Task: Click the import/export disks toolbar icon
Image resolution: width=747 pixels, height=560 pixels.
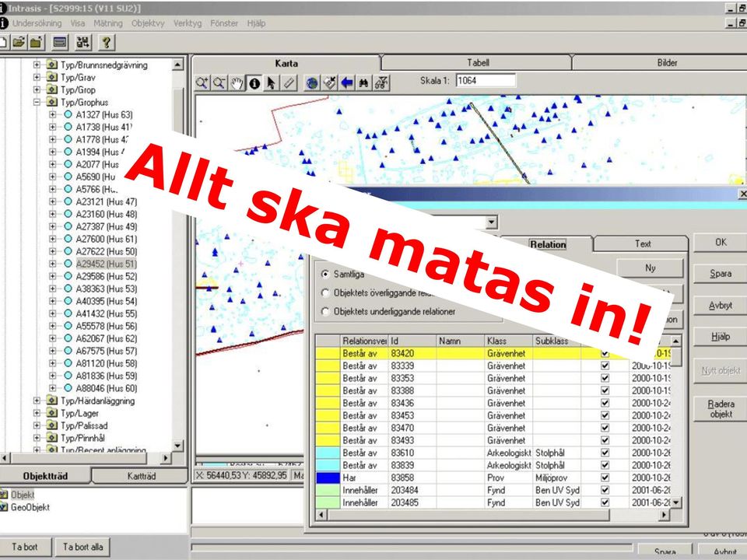Action: pyautogui.click(x=83, y=42)
